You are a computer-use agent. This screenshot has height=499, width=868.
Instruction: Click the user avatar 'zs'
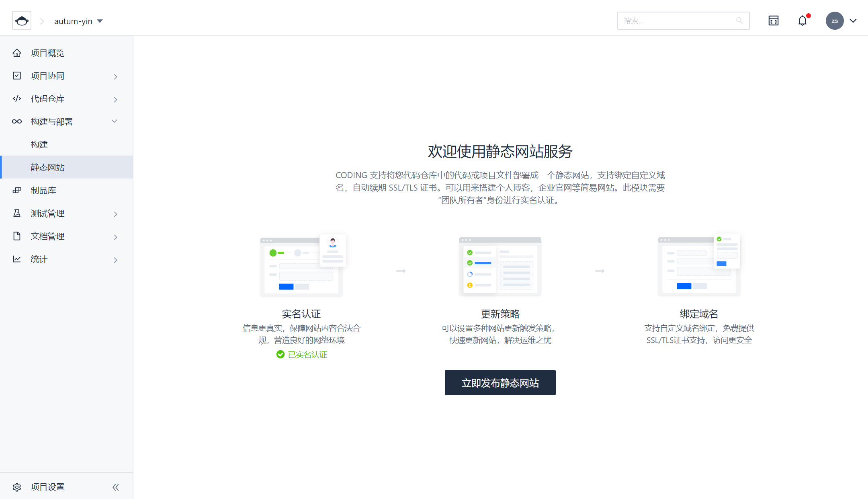pos(834,21)
